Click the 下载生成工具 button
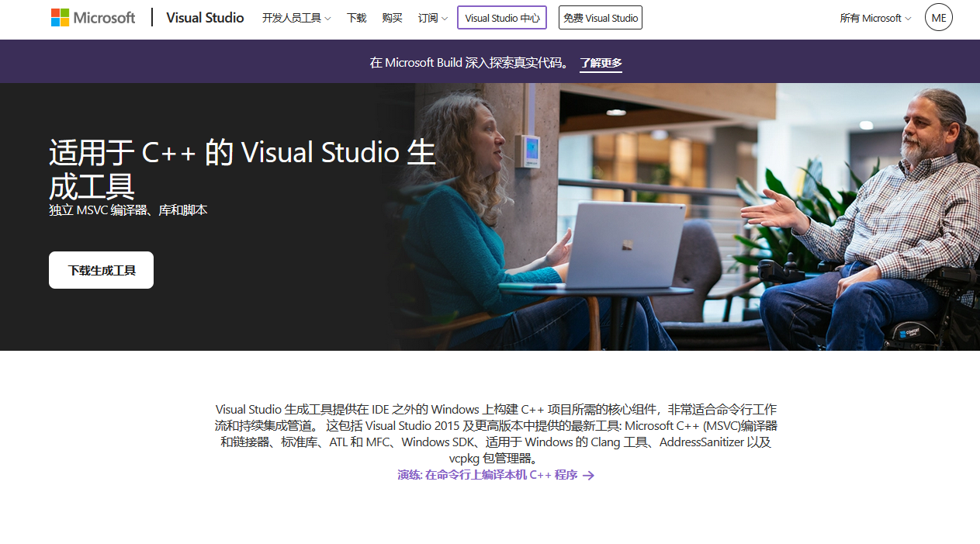The height and width of the screenshot is (544, 980). 101,270
